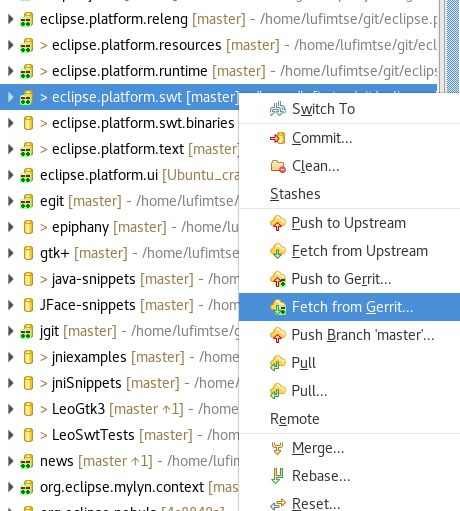
Task: Select the jniSnippets [master] repository row
Action: [x=119, y=383]
